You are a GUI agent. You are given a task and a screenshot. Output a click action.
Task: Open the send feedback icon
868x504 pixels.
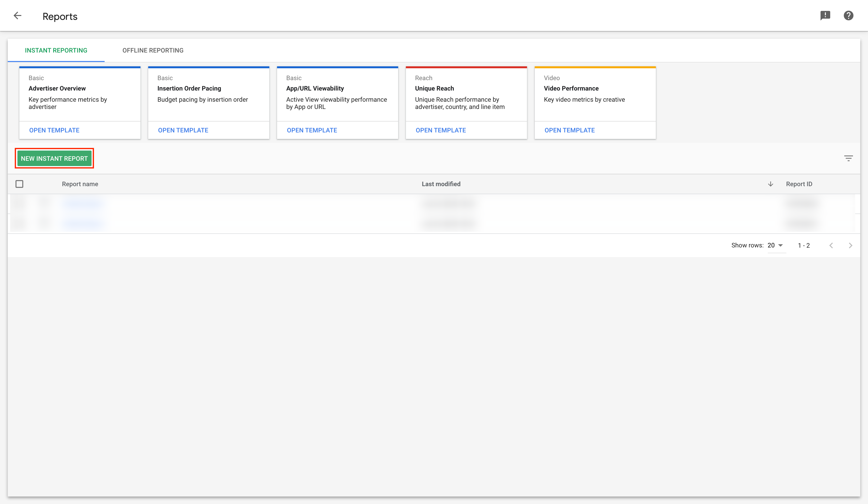[825, 15]
